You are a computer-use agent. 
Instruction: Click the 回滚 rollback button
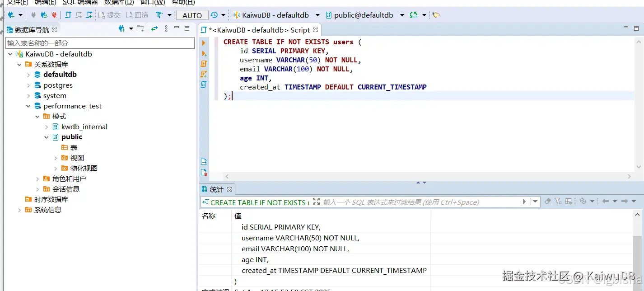pyautogui.click(x=137, y=15)
